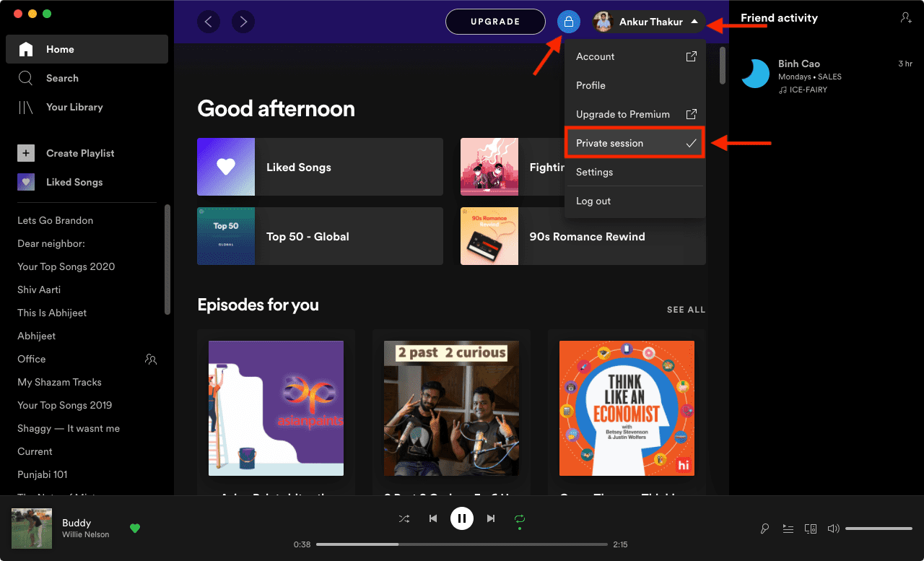Click the UPGRADE button
Screen dimensions: 924x561
[495, 22]
